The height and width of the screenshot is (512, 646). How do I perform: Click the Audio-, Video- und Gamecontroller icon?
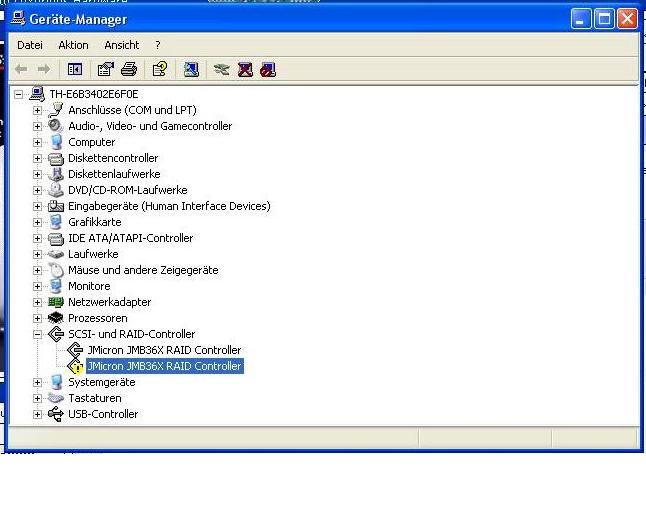(56, 126)
